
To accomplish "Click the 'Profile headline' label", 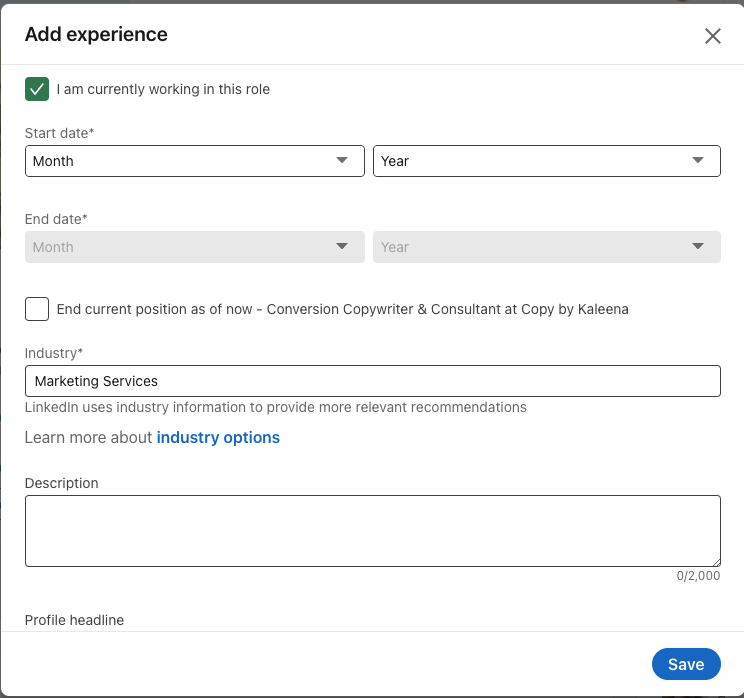I will (74, 620).
